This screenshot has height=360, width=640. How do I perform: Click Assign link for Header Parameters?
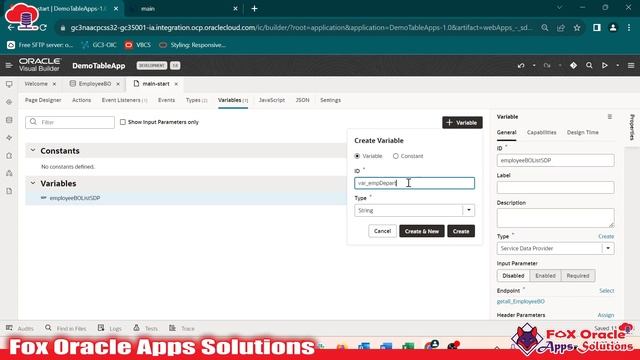point(606,315)
